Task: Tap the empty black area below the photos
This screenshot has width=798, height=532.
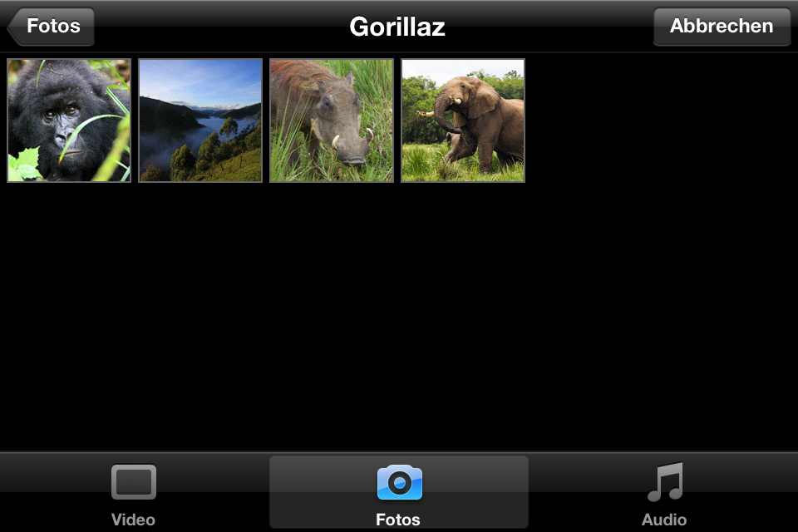Action: (399, 316)
